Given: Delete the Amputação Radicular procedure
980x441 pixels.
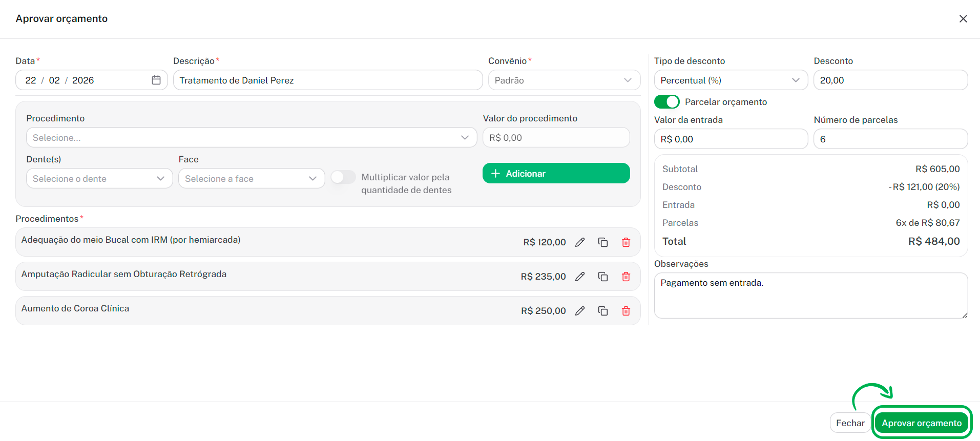Looking at the screenshot, I should click(626, 277).
